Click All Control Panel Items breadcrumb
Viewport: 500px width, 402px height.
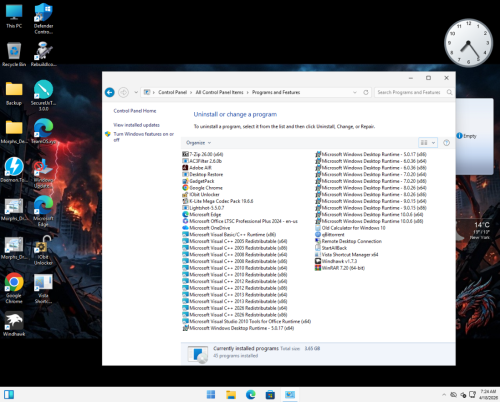(219, 92)
